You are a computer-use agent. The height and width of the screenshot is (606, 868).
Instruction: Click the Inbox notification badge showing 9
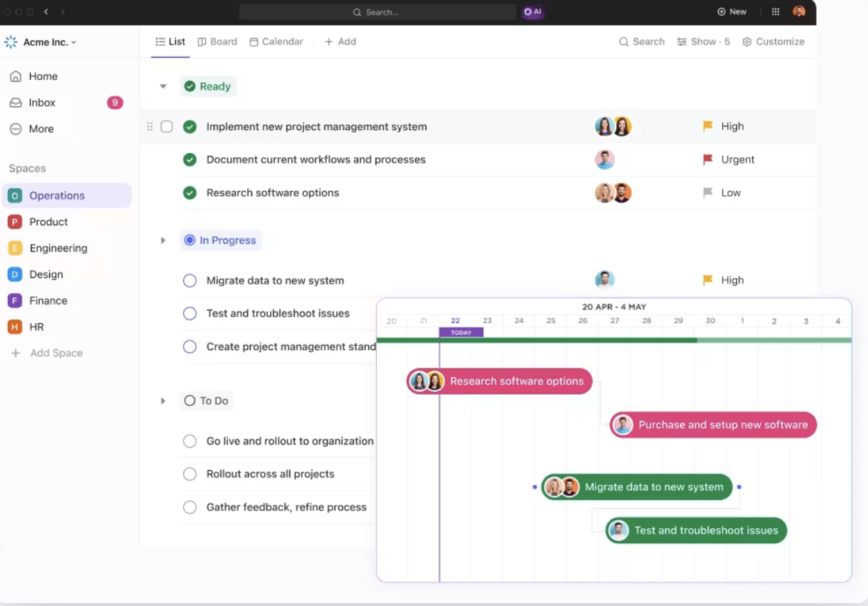click(x=115, y=103)
